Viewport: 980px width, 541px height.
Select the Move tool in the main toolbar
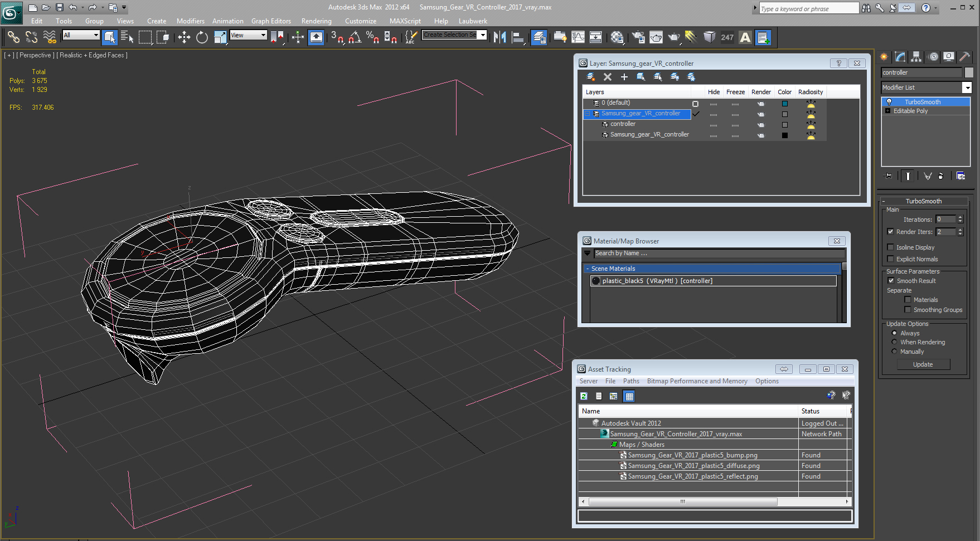pyautogui.click(x=184, y=37)
